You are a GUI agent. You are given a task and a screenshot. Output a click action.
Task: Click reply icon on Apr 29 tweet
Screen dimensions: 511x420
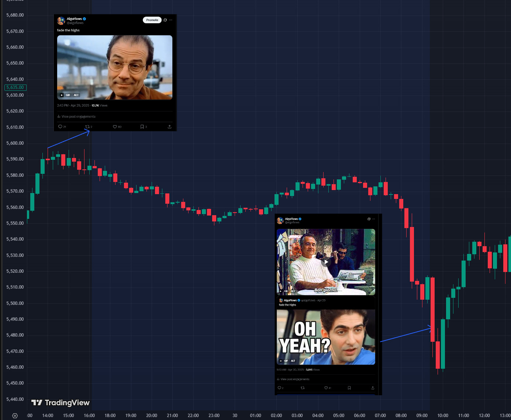pyautogui.click(x=60, y=127)
